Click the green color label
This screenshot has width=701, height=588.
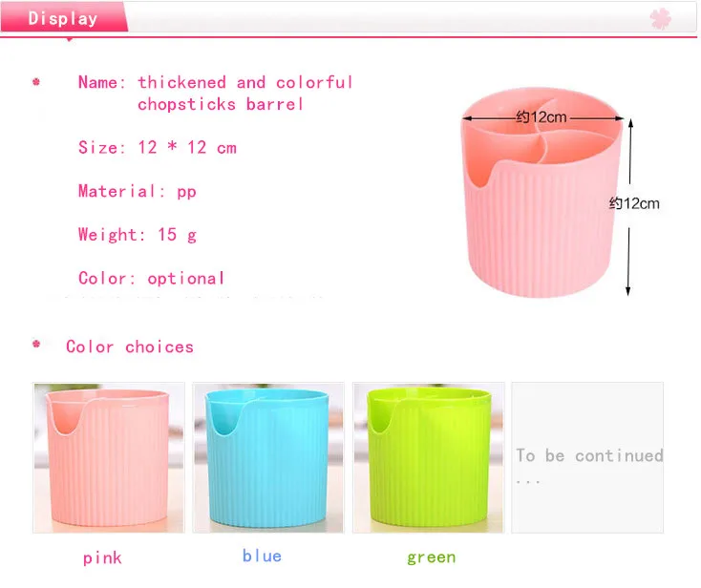click(x=432, y=557)
